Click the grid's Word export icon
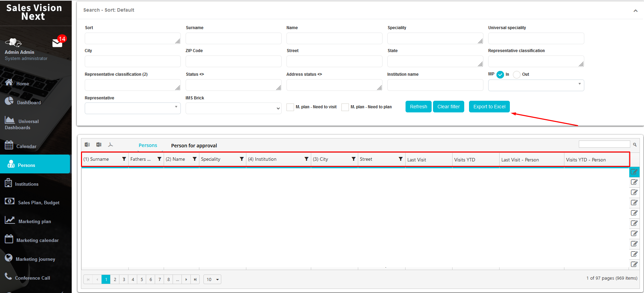Screen dimensions: 644x293 point(99,145)
